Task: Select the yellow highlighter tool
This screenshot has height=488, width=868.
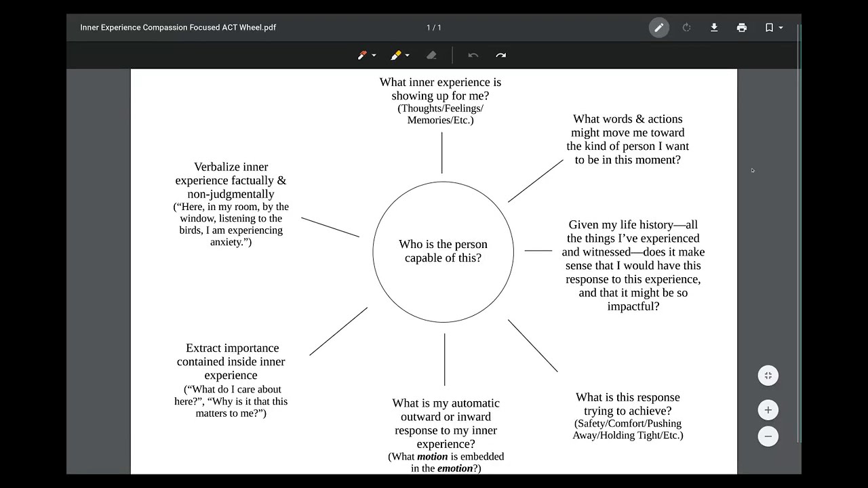Action: pos(396,56)
